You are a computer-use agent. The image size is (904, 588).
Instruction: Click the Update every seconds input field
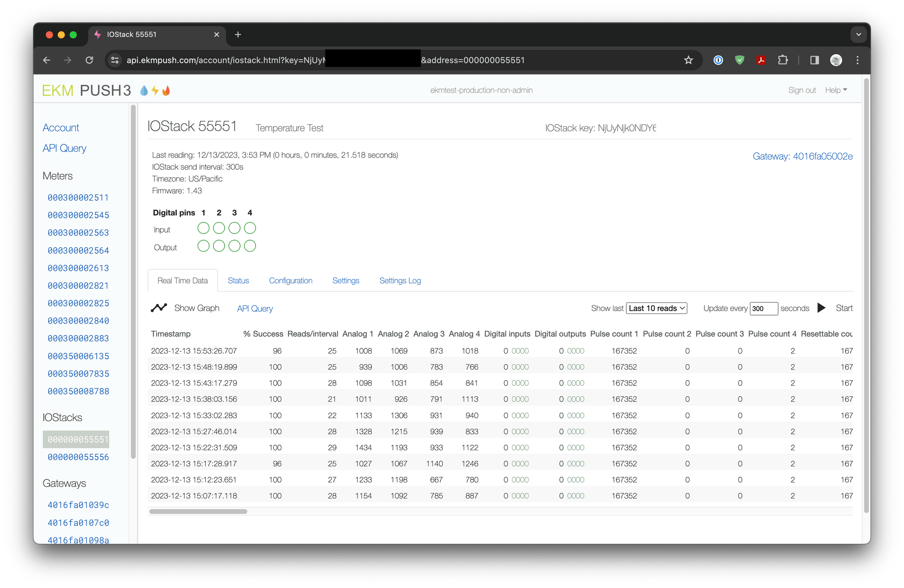pyautogui.click(x=764, y=308)
